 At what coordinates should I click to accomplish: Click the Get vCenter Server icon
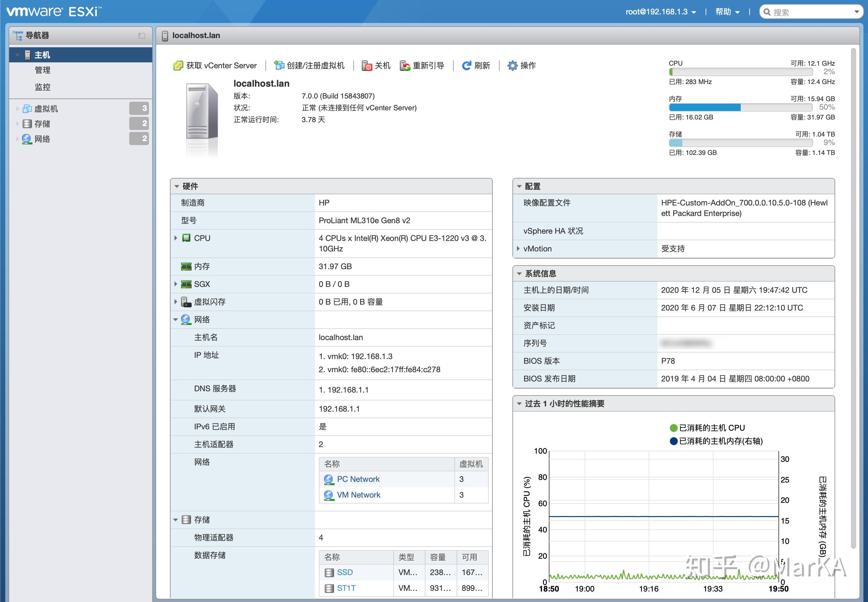point(177,66)
